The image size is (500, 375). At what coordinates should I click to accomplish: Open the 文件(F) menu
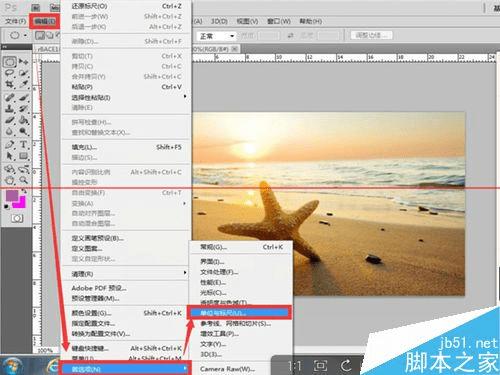15,21
